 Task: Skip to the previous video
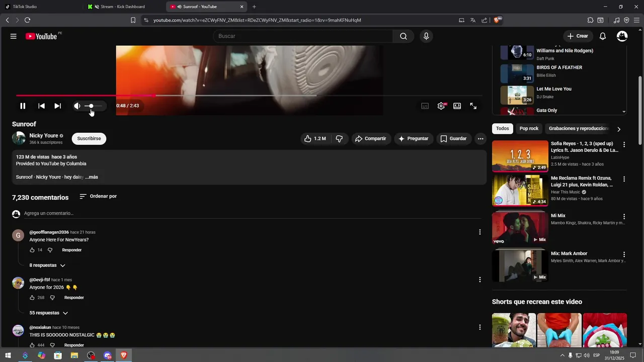pos(41,106)
